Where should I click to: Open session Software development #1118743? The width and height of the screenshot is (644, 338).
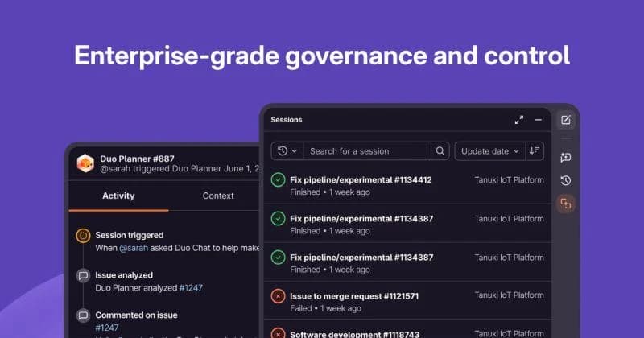(355, 334)
